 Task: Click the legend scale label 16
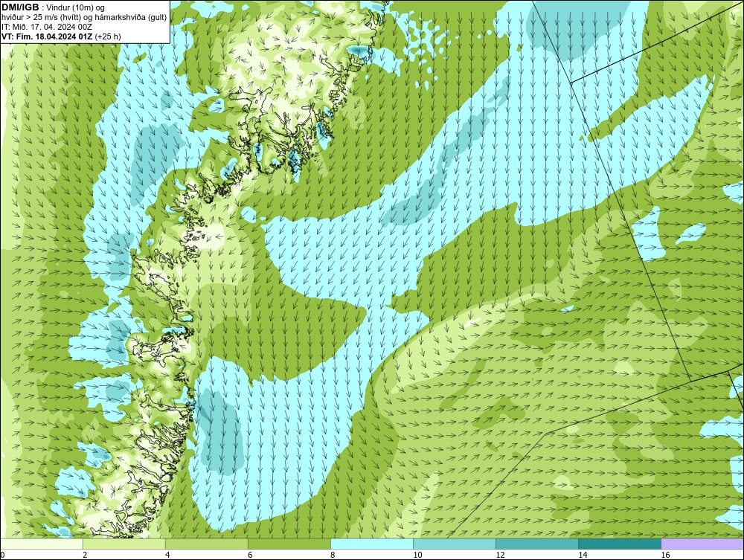664,555
